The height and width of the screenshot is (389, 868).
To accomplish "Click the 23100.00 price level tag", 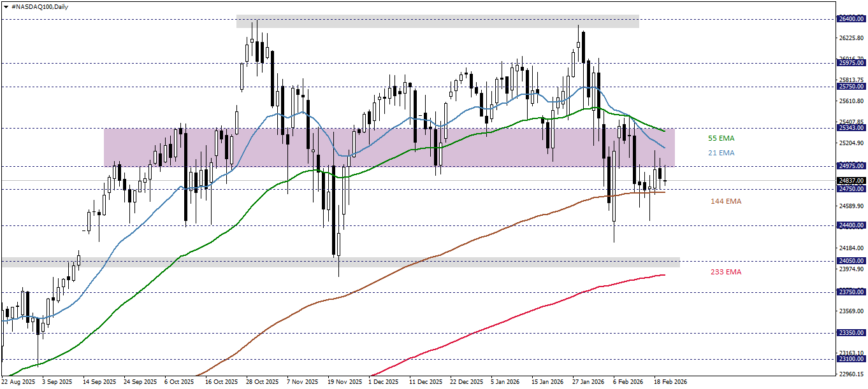I will coord(850,358).
